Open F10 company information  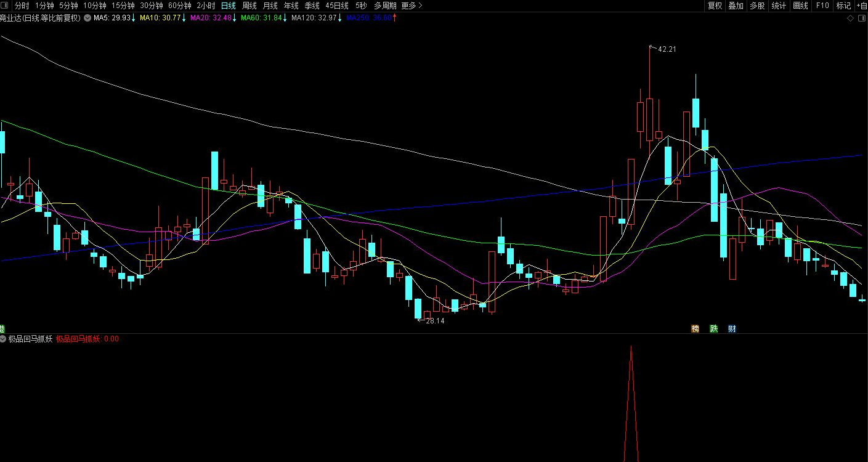(822, 6)
